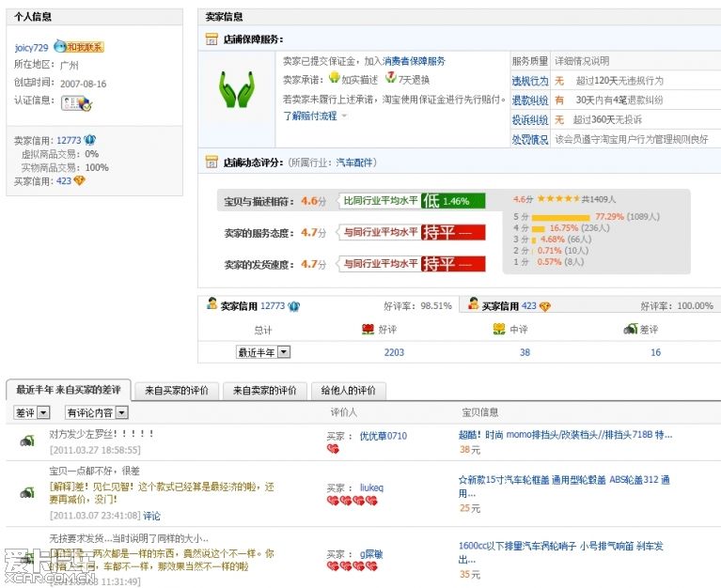The height and width of the screenshot is (588, 721).
Task: Click the green 低 1.46% rating bar
Action: point(453,201)
